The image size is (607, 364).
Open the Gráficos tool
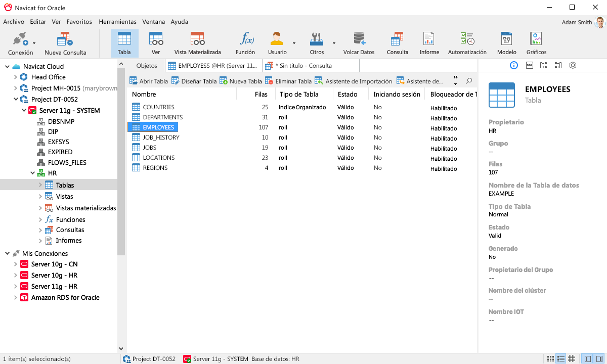tap(536, 42)
